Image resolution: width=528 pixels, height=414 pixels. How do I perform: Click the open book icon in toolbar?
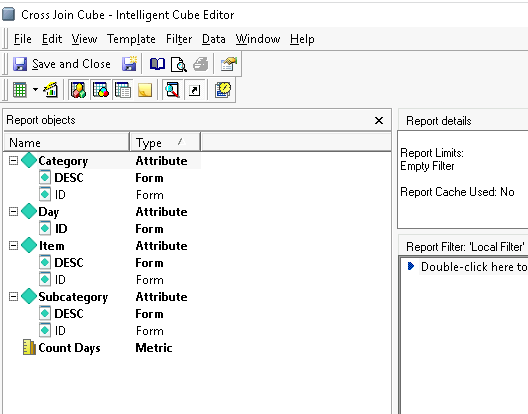(157, 64)
